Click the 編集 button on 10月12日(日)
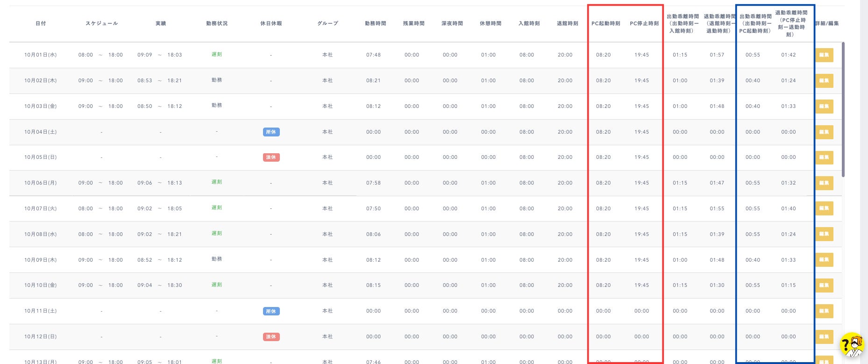Viewport: 868px width, 364px height. [824, 336]
